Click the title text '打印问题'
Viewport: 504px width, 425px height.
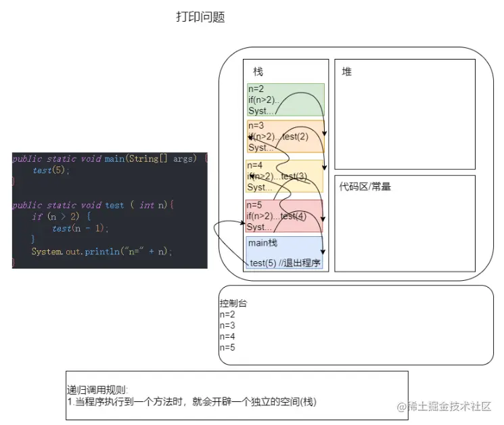coord(200,17)
